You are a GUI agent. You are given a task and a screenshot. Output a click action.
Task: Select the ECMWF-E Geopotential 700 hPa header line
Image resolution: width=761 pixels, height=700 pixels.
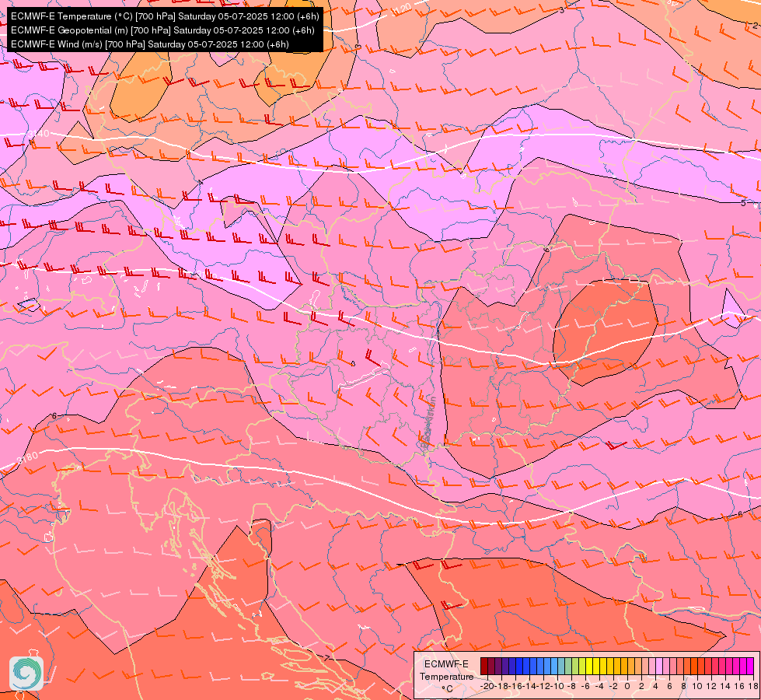(x=162, y=30)
